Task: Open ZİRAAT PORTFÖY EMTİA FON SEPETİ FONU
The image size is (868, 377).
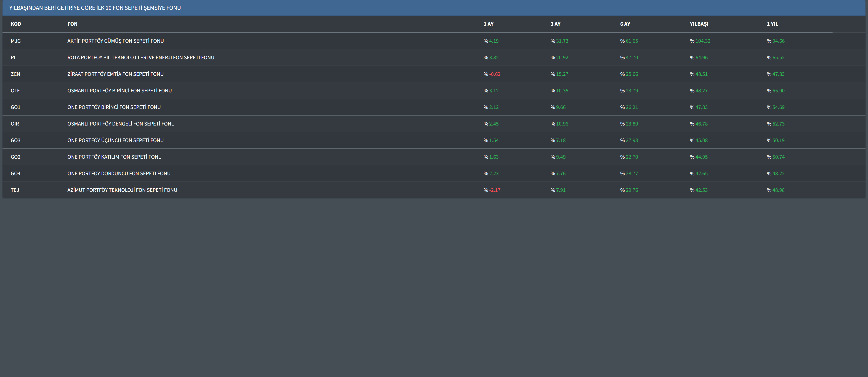Action: coord(116,74)
